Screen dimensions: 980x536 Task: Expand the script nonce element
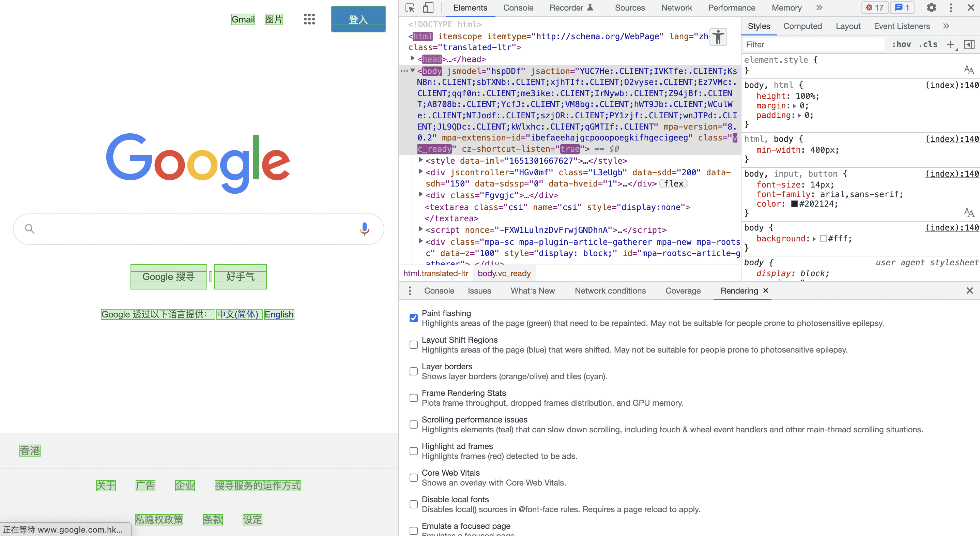coord(421,229)
